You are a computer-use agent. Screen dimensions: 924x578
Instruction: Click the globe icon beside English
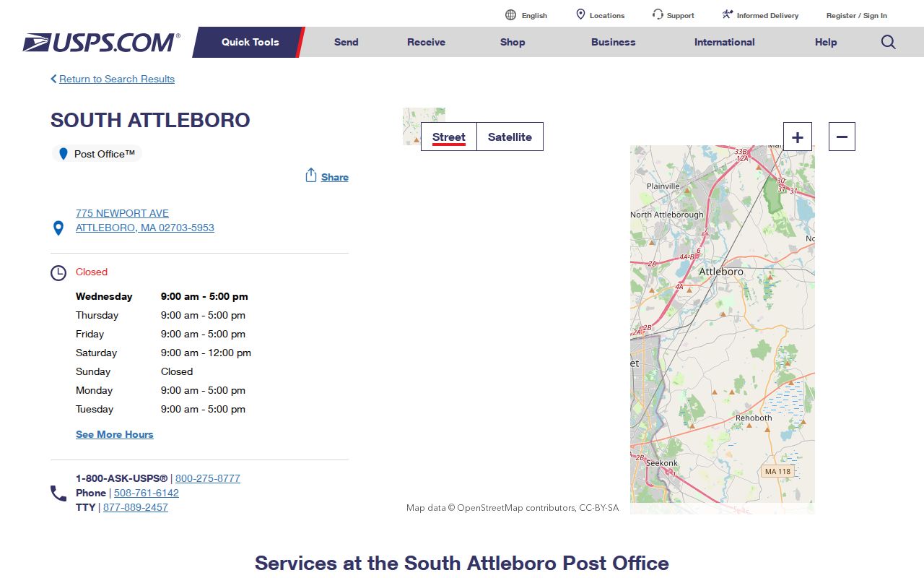[510, 14]
